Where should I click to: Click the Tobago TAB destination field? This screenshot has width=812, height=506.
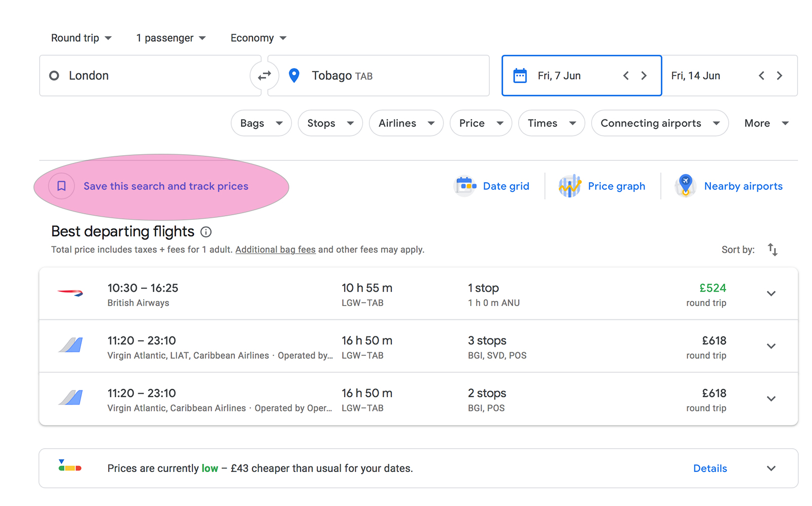(379, 76)
